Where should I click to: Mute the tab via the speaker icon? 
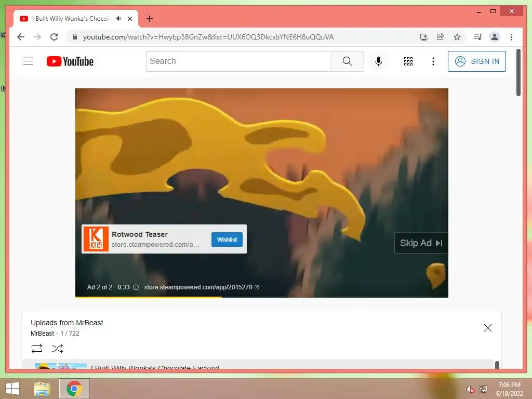[119, 19]
